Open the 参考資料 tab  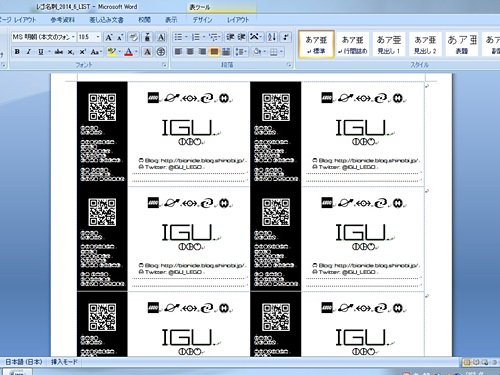coord(62,20)
